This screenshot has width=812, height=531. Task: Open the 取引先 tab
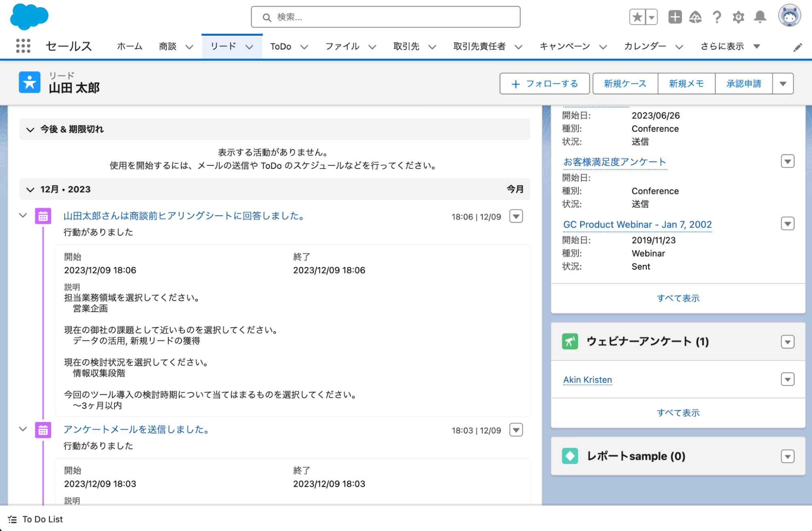pyautogui.click(x=406, y=46)
